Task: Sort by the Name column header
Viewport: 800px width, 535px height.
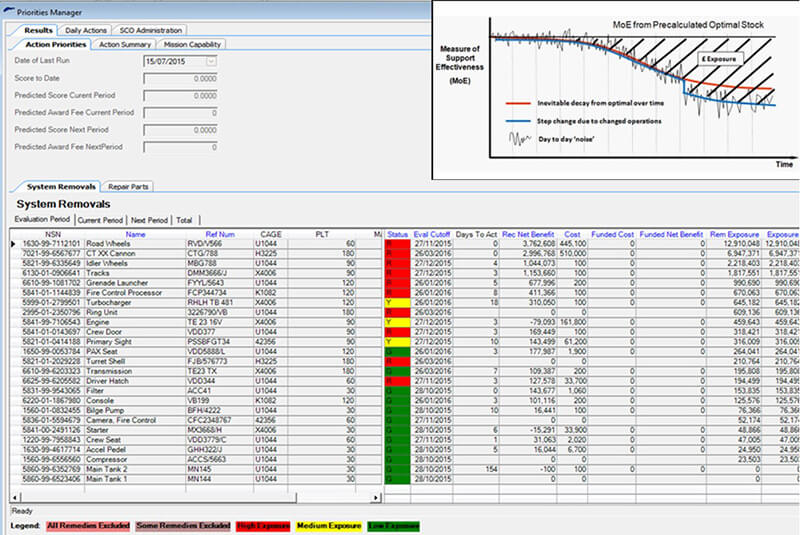Action: point(135,234)
